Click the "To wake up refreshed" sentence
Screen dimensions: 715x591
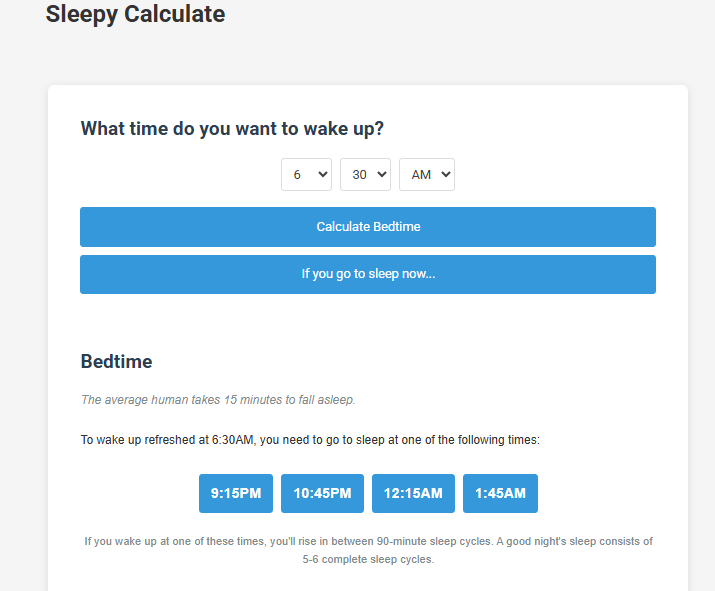[x=310, y=440]
